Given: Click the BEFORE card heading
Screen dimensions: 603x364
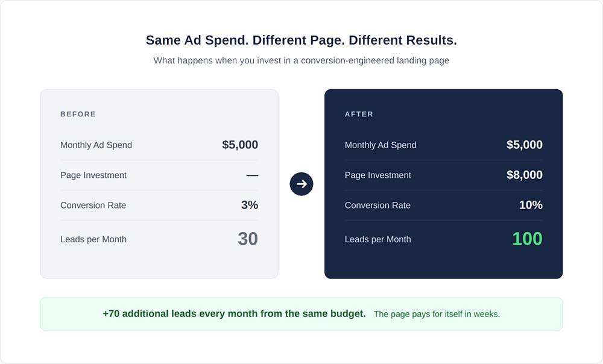Looking at the screenshot, I should click(x=78, y=114).
